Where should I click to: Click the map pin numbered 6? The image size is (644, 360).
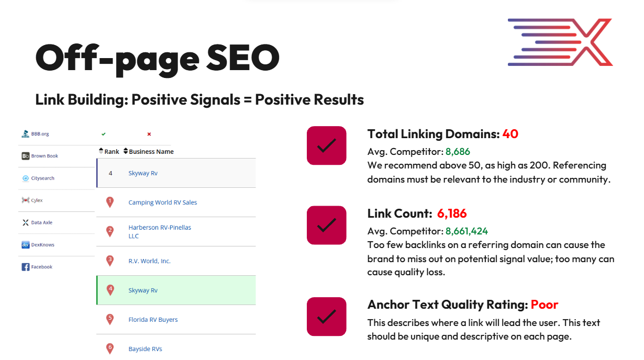[x=110, y=348]
